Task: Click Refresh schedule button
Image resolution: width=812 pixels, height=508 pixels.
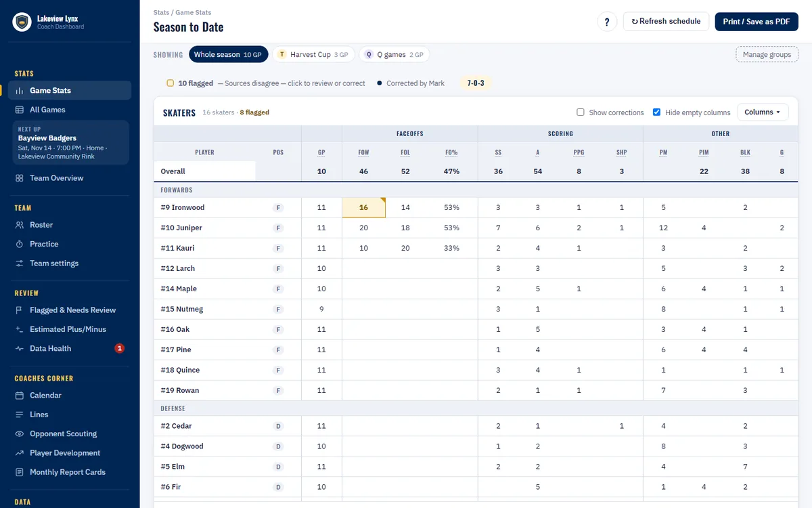Action: coord(666,22)
